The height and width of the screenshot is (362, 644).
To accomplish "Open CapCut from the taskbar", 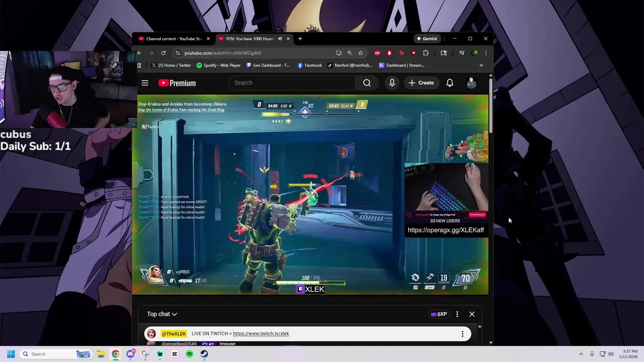I will pos(175,354).
